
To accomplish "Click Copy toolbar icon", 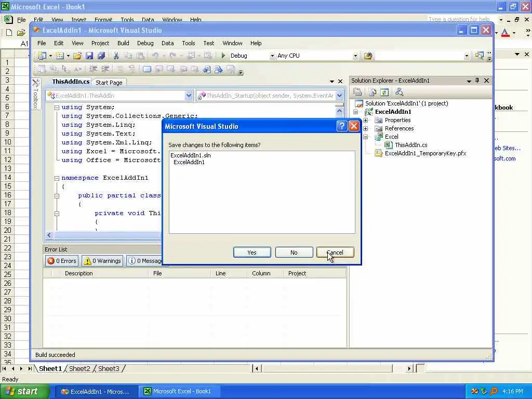I will pos(128,56).
